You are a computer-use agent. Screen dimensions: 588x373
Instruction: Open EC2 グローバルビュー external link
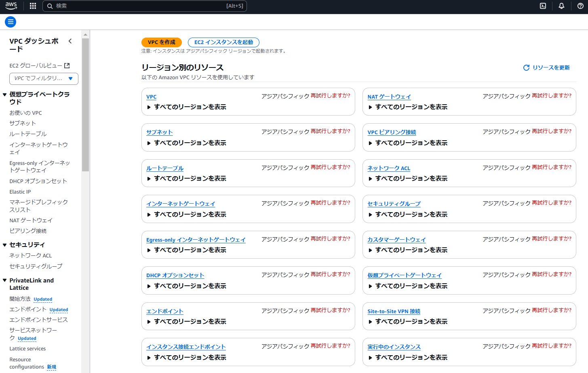[40, 65]
